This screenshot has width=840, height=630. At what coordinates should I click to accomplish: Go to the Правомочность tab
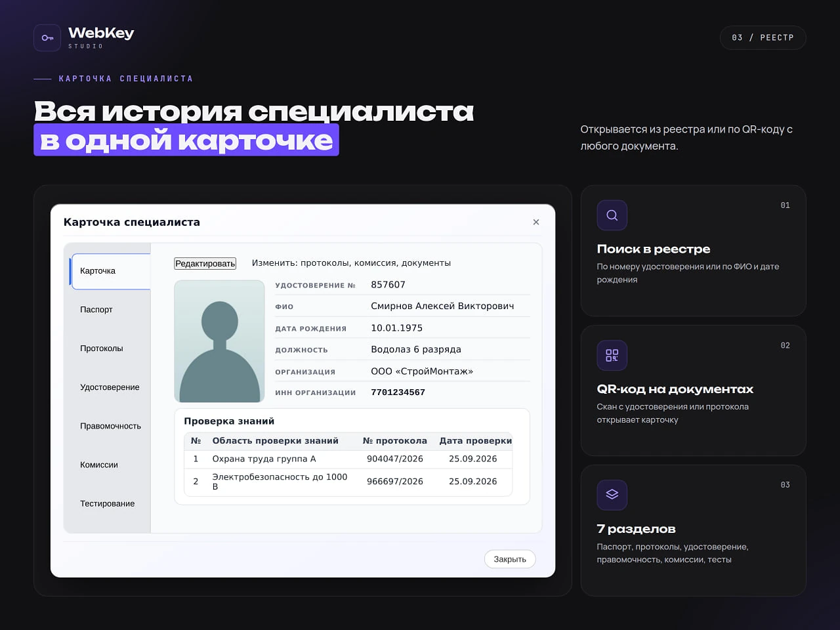tap(110, 426)
